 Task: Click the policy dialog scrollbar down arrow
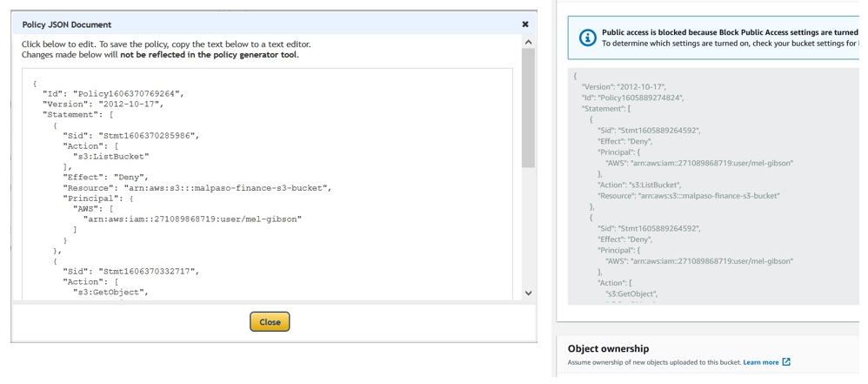click(528, 293)
